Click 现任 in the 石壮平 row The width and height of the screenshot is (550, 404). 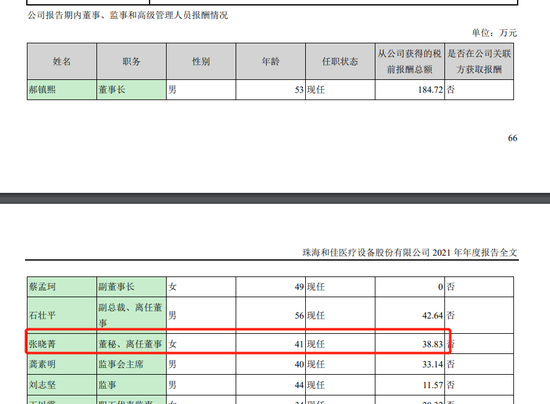click(316, 316)
